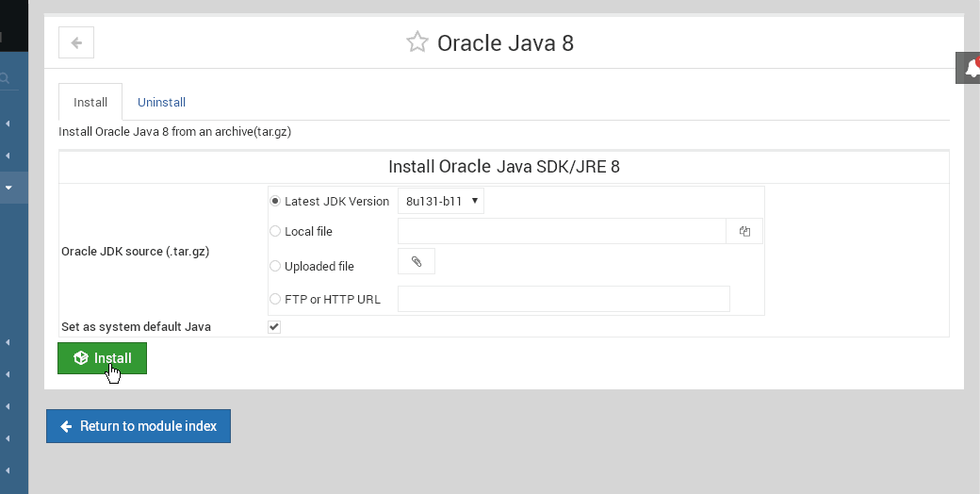980x494 pixels.
Task: Collapse the expanded sidebar section with down arrow
Action: 8,188
